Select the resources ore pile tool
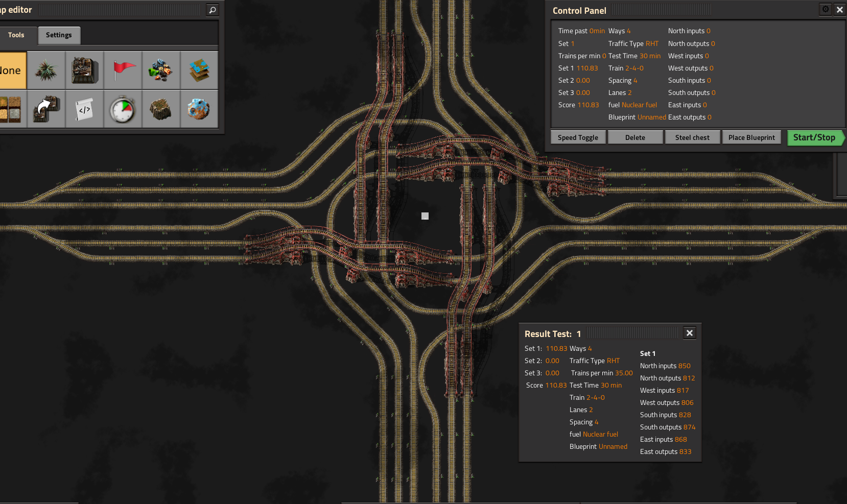847x504 pixels. point(161,70)
